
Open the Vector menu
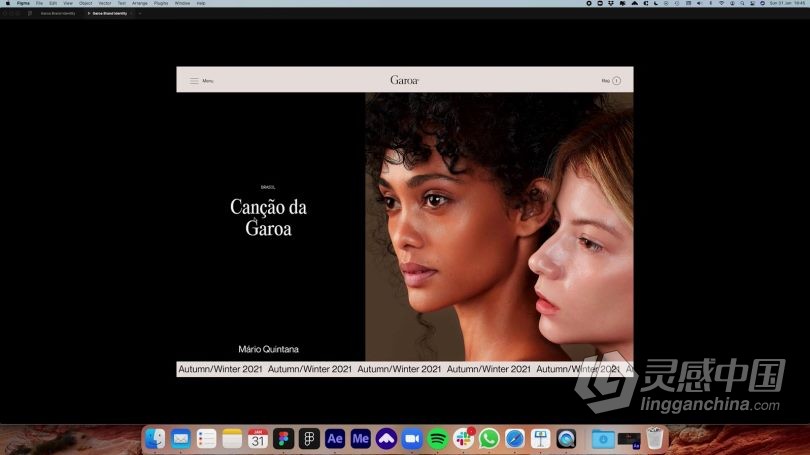(105, 3)
